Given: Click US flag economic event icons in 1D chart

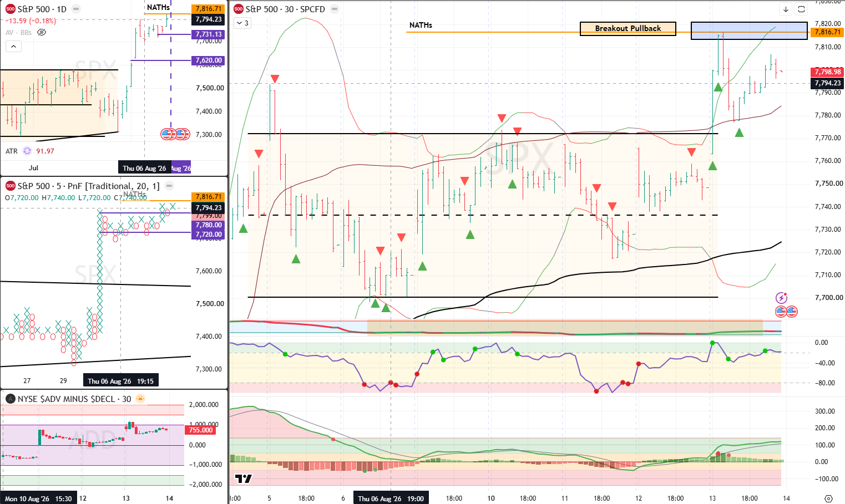Looking at the screenshot, I should tap(175, 134).
